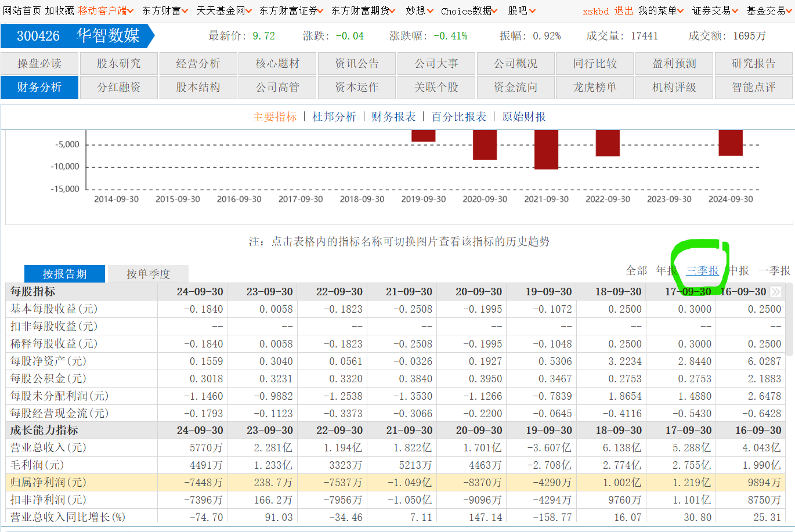
Task: Expand the 妙想 dropdown
Action: pyautogui.click(x=419, y=10)
